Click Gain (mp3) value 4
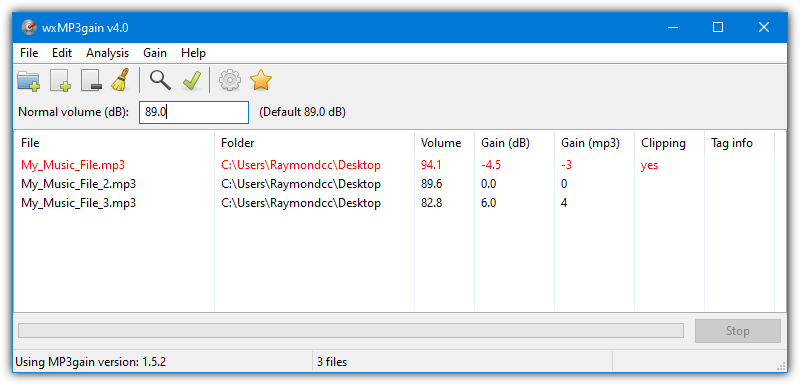This screenshot has height=384, width=800. point(564,203)
